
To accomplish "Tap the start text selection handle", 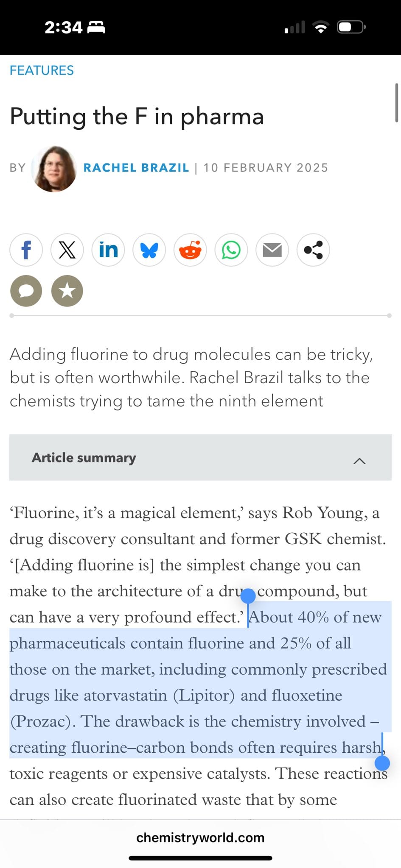I will point(248,596).
